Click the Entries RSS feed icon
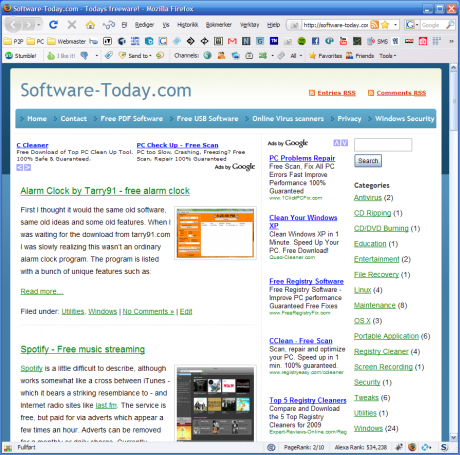Viewport: 460px width, 455px height. pos(312,93)
